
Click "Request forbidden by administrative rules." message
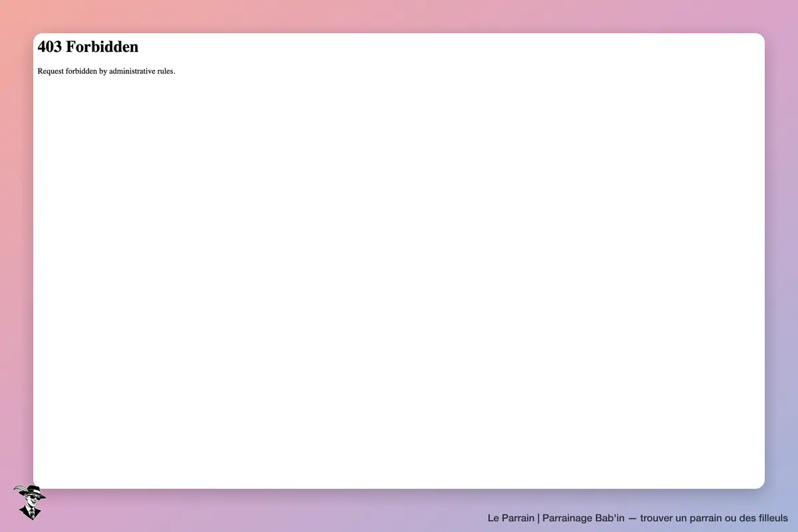click(106, 71)
